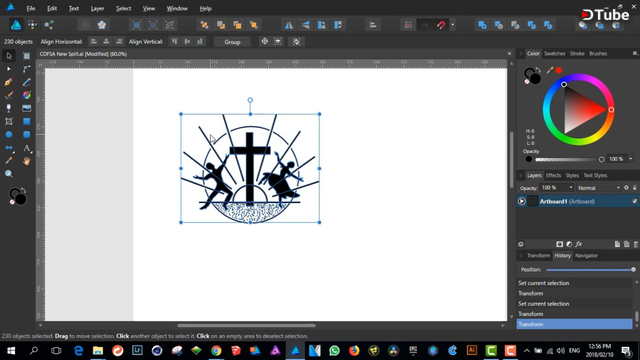This screenshot has width=640, height=360.
Task: Open Chrome from the taskbar
Action: [216, 351]
